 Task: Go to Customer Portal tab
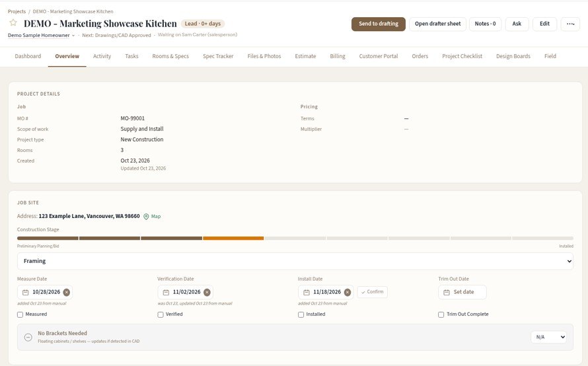(379, 56)
